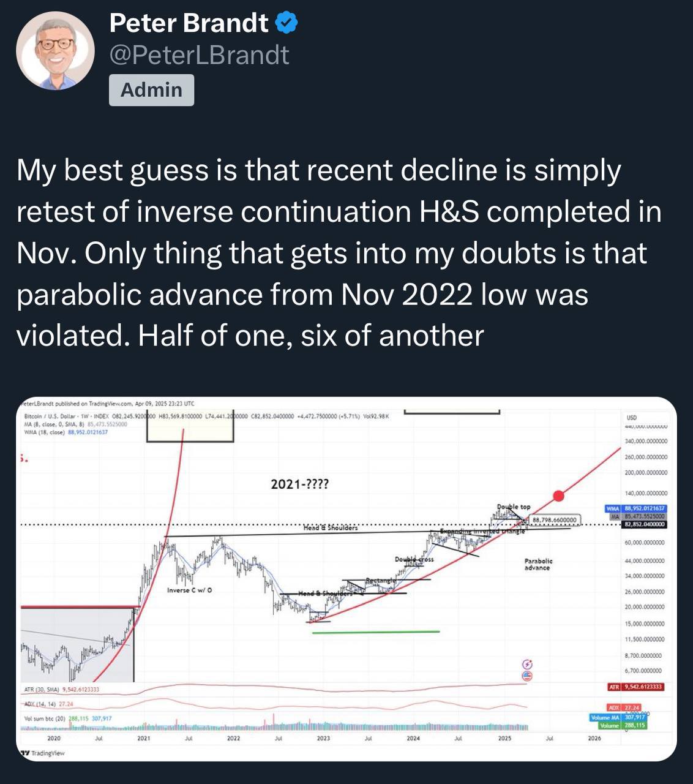Click the tweet text body

pos(339,253)
